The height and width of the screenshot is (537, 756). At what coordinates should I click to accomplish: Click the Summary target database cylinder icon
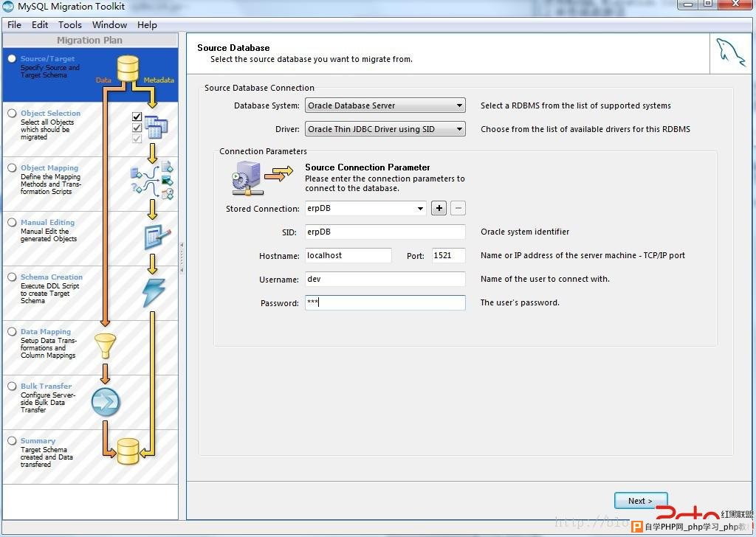tap(128, 451)
